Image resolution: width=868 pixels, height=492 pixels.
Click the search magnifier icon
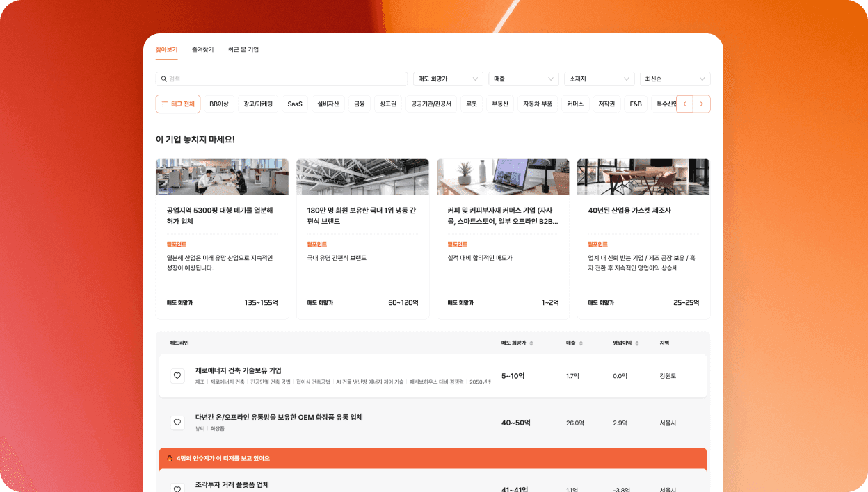164,79
